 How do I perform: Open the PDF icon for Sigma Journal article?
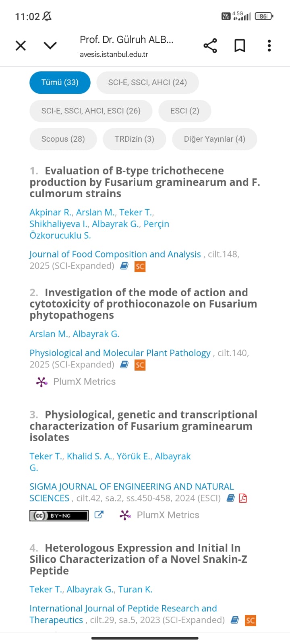pyautogui.click(x=243, y=498)
